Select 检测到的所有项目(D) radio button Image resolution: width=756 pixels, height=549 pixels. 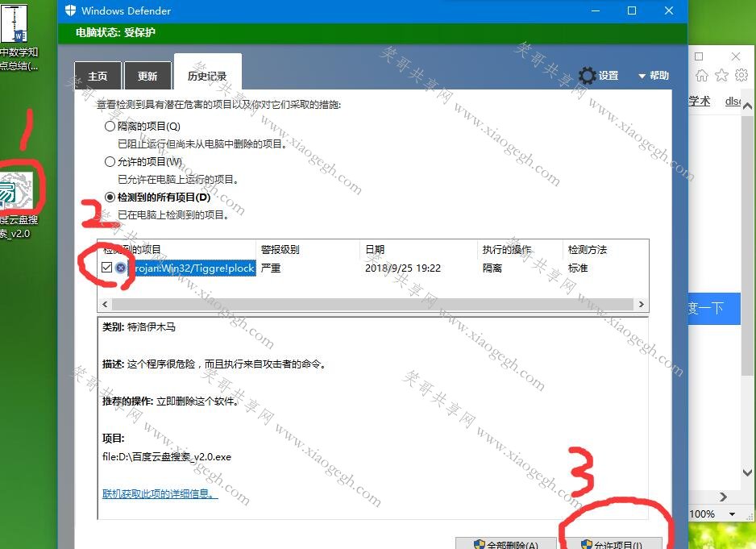pos(110,197)
